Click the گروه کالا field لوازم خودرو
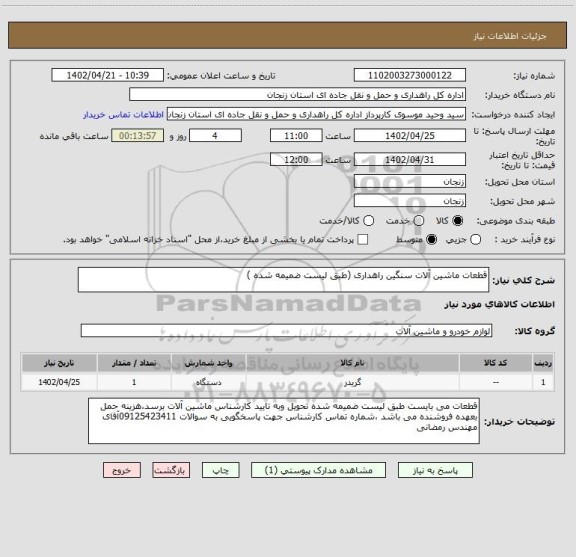Image resolution: width=576 pixels, height=557 pixels. point(286,331)
